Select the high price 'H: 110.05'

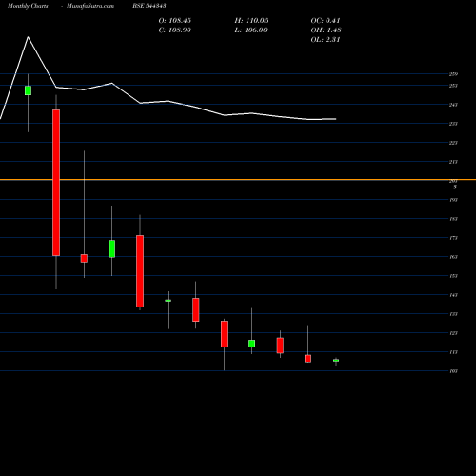[251, 21]
